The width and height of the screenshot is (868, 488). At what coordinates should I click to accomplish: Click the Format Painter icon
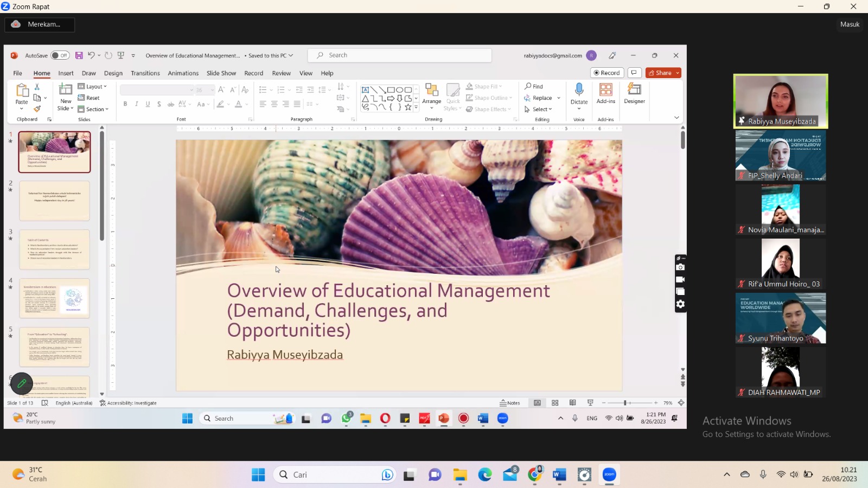[x=37, y=109]
